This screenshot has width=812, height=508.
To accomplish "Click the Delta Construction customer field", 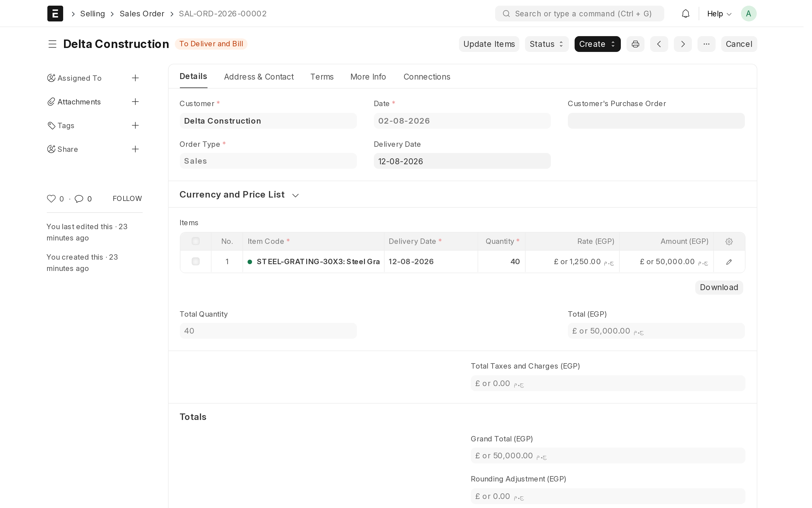I will coord(268,121).
